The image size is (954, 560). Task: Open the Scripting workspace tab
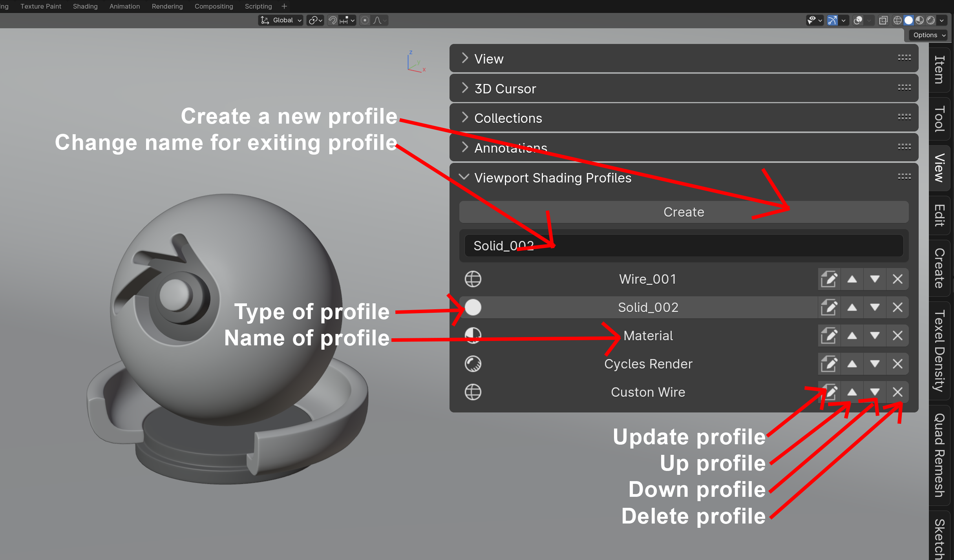coord(258,6)
